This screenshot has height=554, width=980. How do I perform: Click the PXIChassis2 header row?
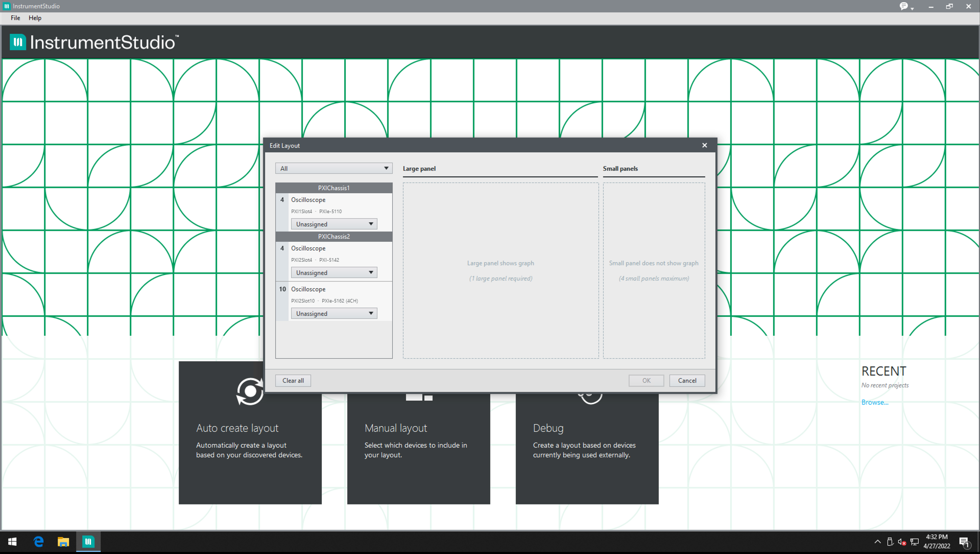click(334, 237)
